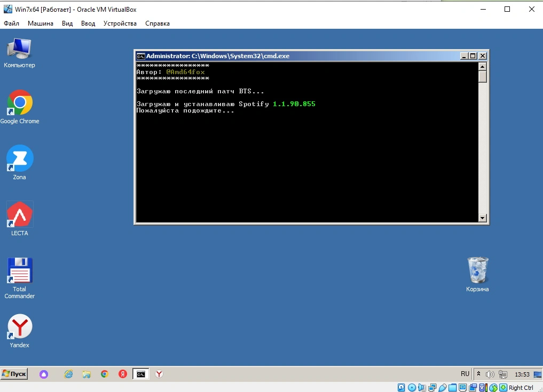The image size is (543, 392).
Task: Click the RU language indicator
Action: click(x=465, y=374)
